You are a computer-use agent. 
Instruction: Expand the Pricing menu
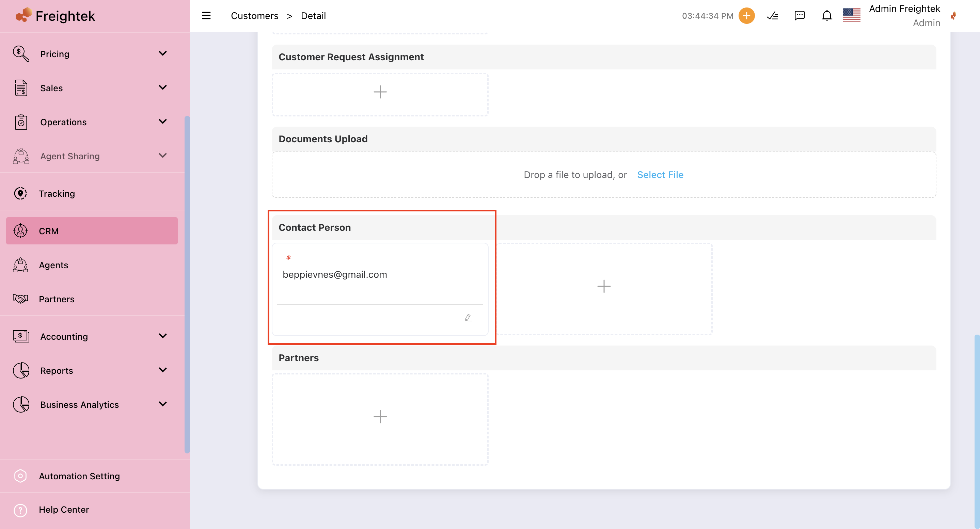(55, 54)
